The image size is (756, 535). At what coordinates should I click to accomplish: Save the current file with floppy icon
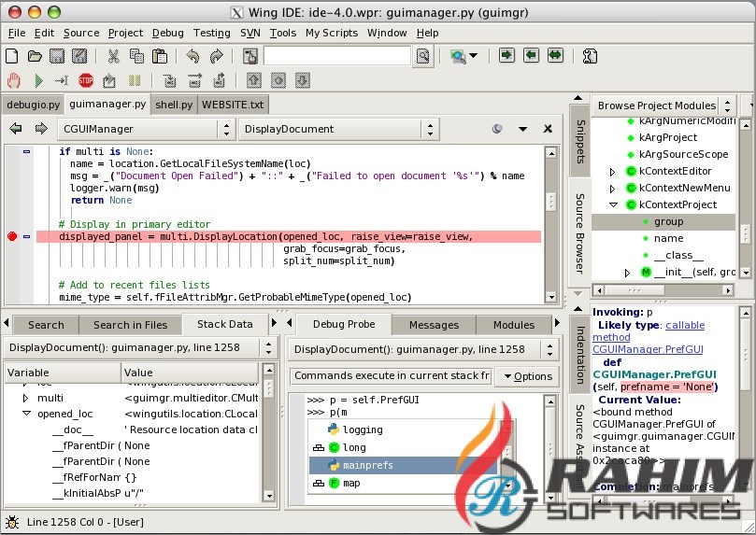57,56
